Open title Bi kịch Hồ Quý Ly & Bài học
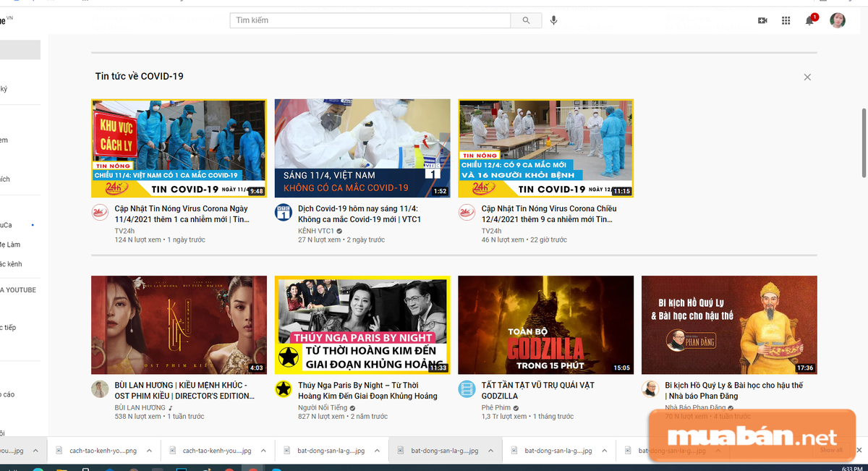The image size is (868, 471). coord(733,391)
